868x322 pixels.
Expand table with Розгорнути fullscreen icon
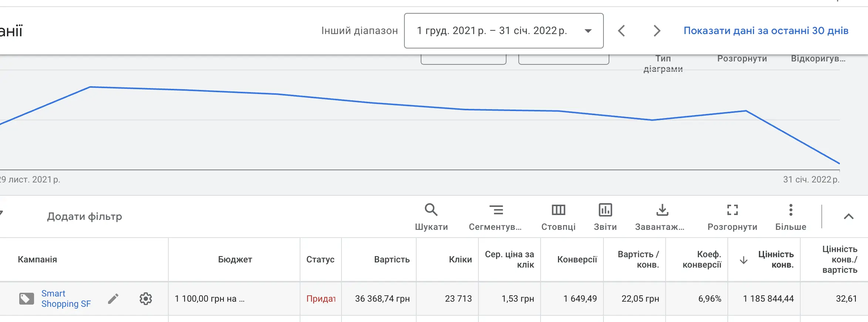732,210
